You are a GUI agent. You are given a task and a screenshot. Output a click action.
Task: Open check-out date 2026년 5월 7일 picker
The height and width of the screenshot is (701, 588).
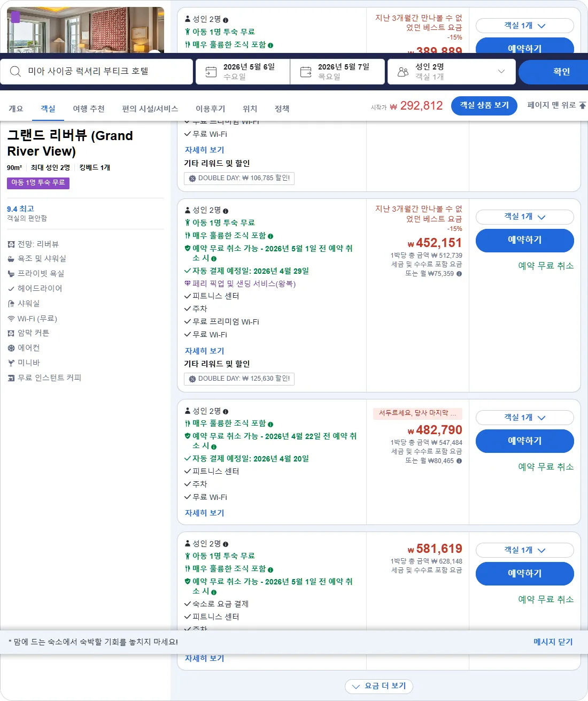coord(337,72)
